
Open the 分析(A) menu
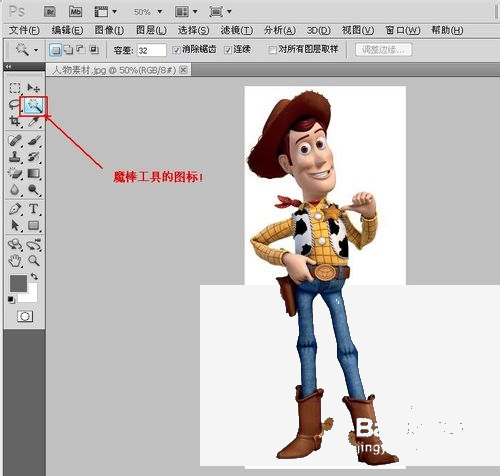280,30
